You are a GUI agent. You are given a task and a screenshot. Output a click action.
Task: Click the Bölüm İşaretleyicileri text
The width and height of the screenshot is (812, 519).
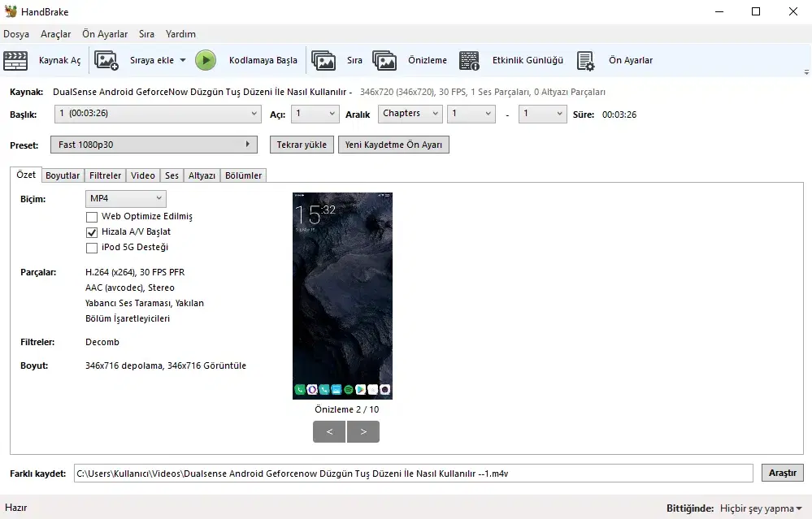coord(128,318)
